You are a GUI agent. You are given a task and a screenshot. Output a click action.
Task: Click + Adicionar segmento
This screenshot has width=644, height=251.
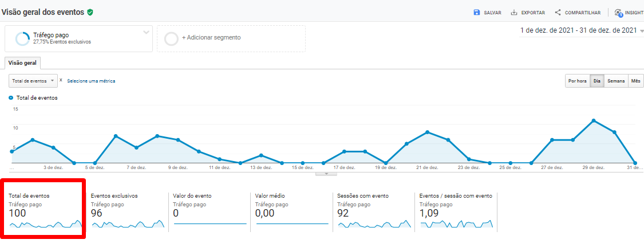211,38
